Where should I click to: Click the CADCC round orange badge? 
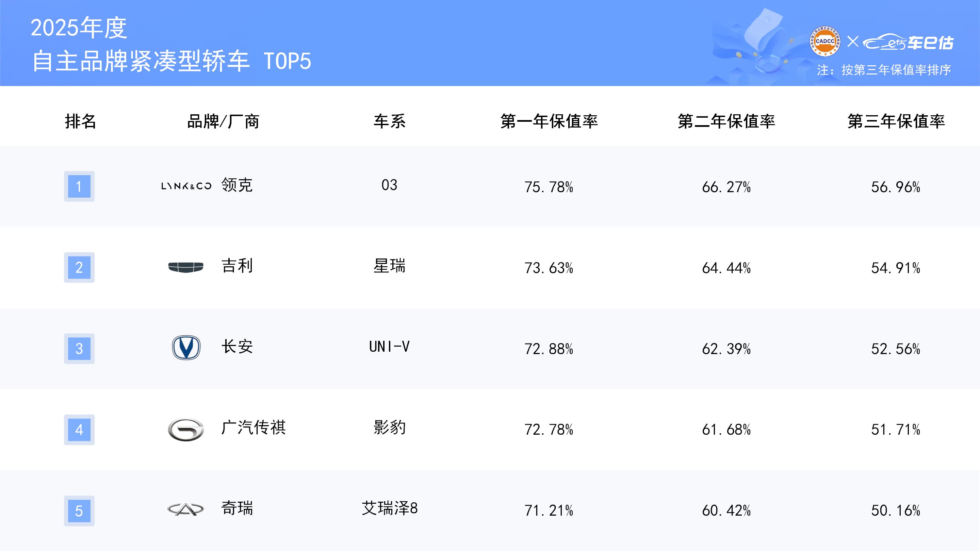coord(825,41)
